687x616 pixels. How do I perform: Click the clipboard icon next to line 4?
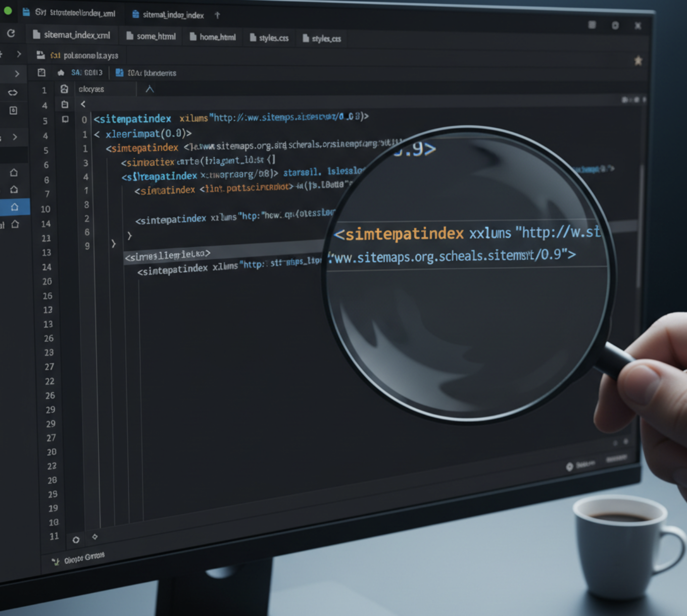[65, 104]
